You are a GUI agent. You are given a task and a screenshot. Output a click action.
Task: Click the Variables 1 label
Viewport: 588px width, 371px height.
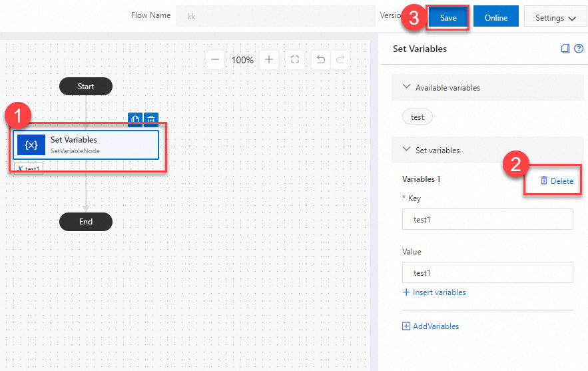click(421, 179)
